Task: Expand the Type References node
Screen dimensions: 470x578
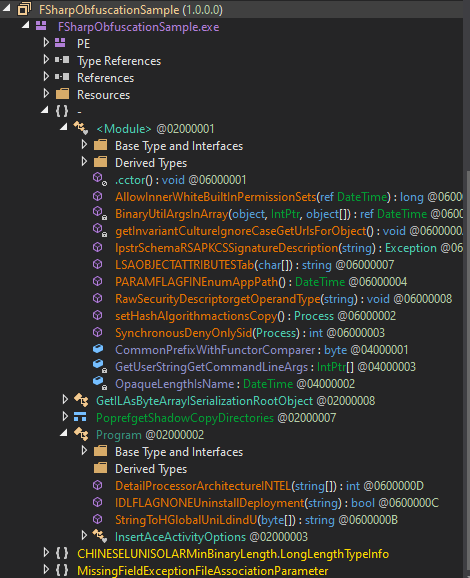Action: [x=46, y=59]
